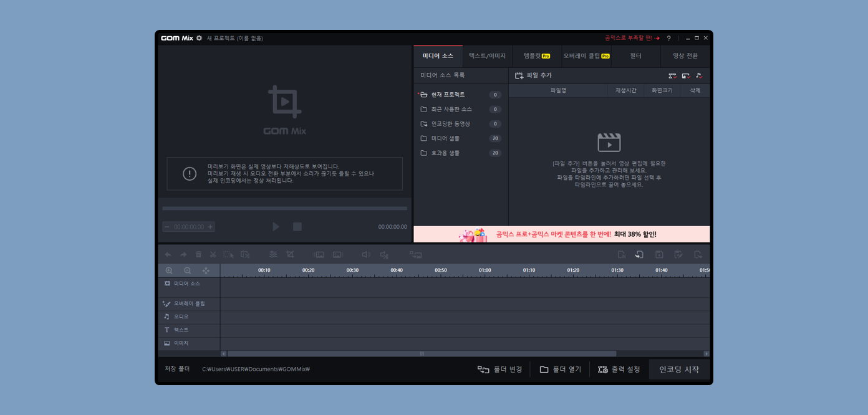Open the 텍스트/이미지 tab

(x=488, y=56)
